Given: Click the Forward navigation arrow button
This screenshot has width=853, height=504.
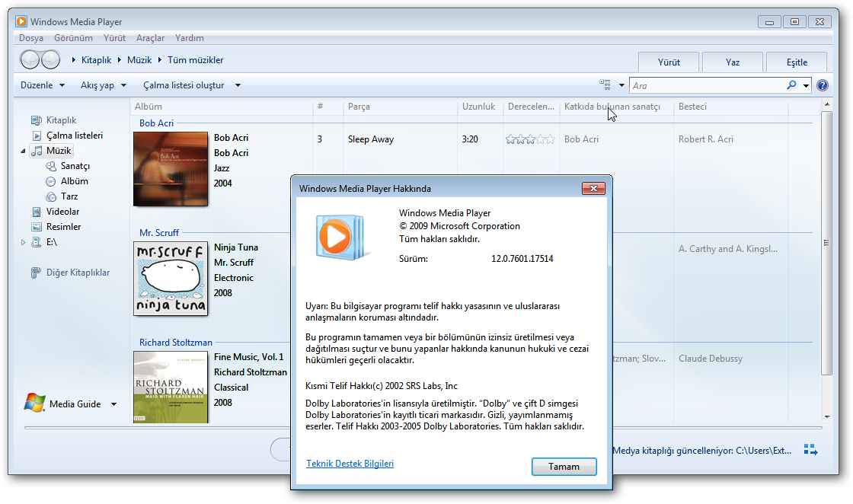Looking at the screenshot, I should 50,60.
